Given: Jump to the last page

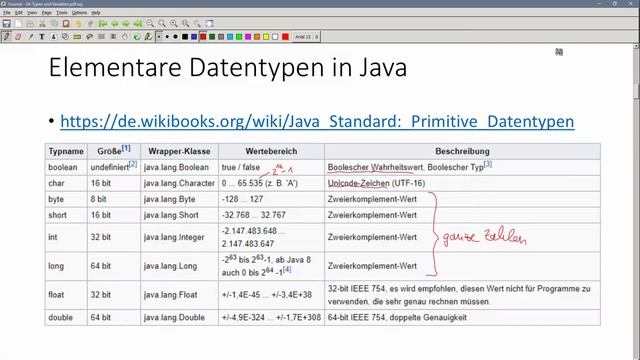Looking at the screenshot, I should click(x=138, y=24).
